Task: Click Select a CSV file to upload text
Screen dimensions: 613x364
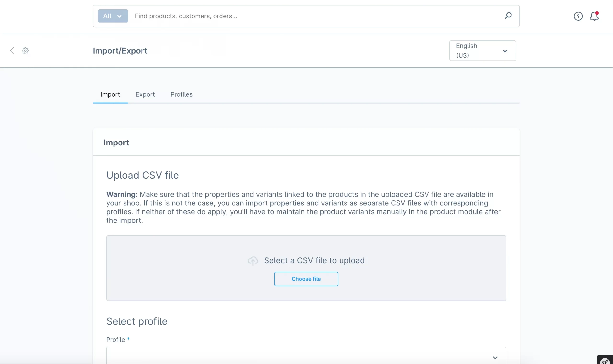Action: pos(314,260)
